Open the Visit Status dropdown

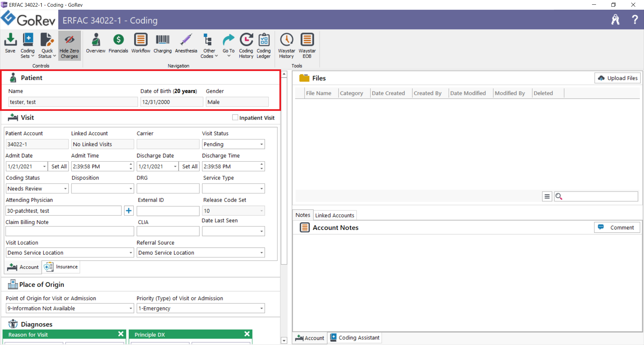pyautogui.click(x=262, y=144)
